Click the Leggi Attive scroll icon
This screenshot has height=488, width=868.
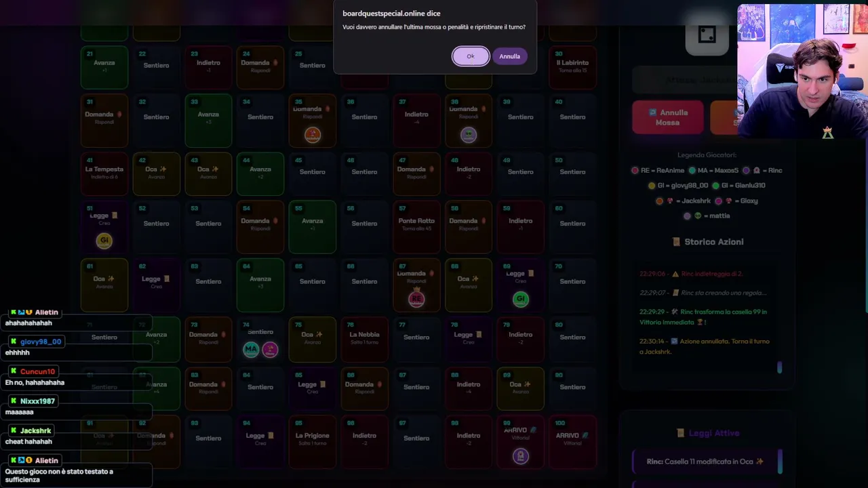(680, 433)
